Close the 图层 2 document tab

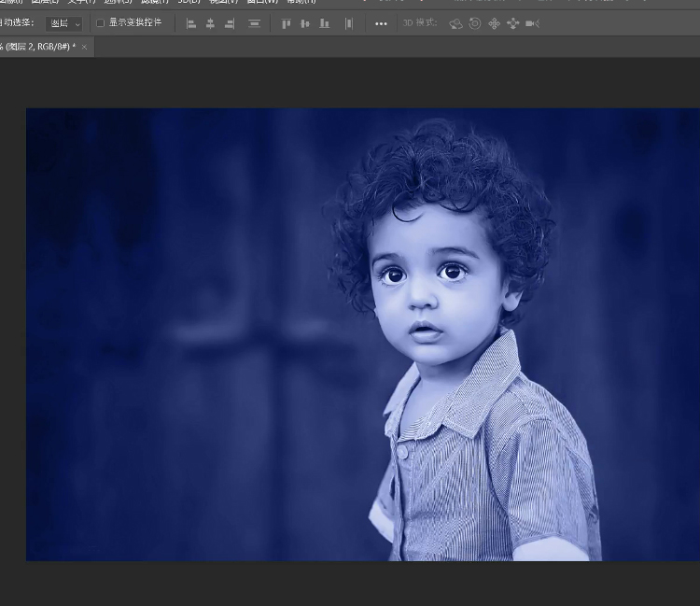point(84,47)
